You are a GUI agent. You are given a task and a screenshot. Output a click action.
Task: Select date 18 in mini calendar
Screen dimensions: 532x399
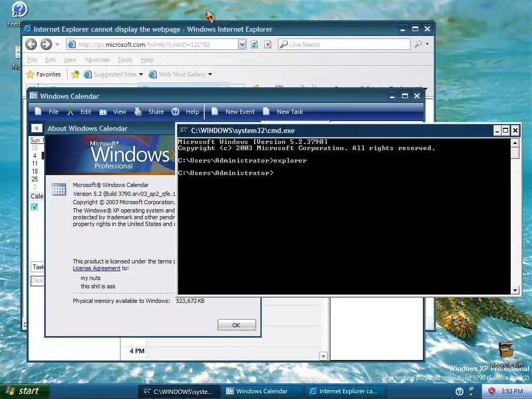(35, 171)
